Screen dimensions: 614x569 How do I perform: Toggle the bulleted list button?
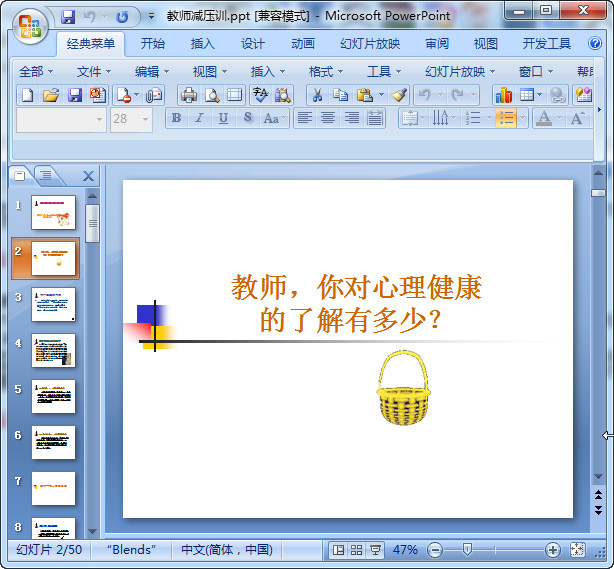(x=506, y=118)
